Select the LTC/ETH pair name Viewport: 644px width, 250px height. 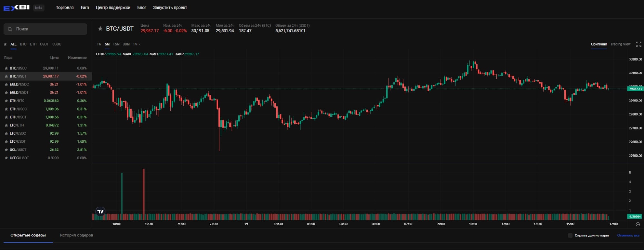point(17,125)
